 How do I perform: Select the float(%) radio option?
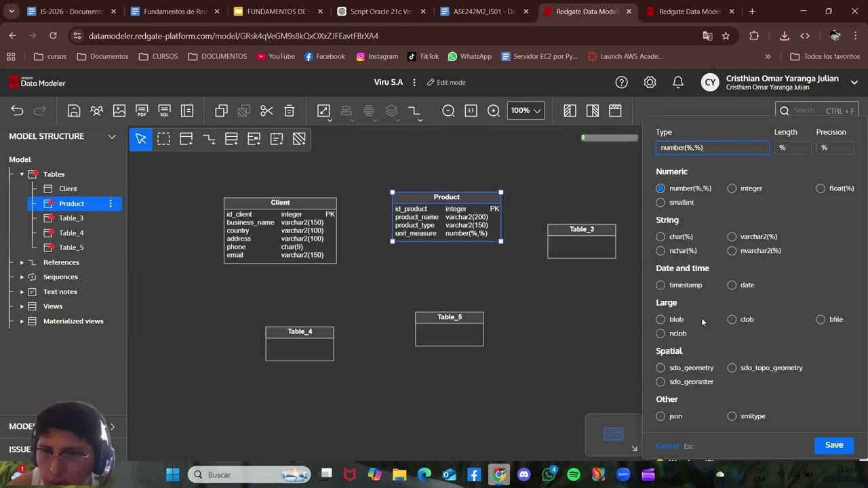[821, 188]
